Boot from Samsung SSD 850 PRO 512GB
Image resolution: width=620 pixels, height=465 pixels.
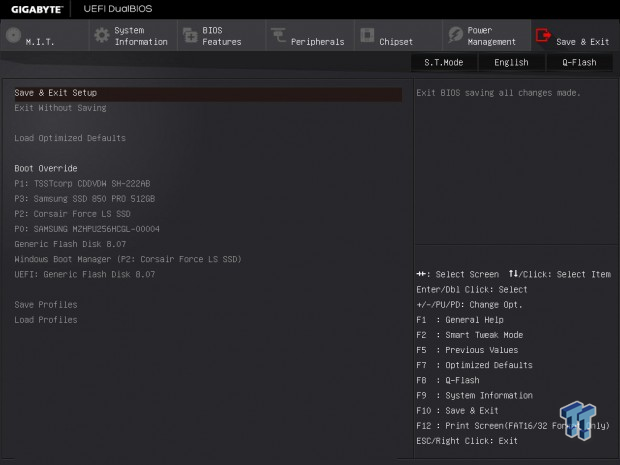(x=85, y=198)
